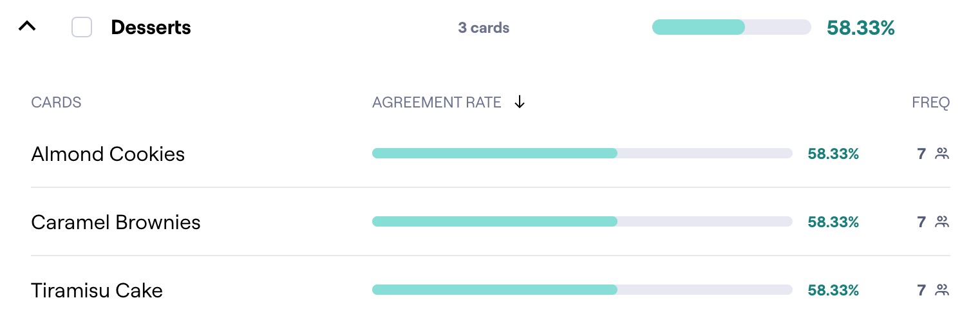Click the Desserts category title
The width and height of the screenshot is (980, 336).
(151, 28)
